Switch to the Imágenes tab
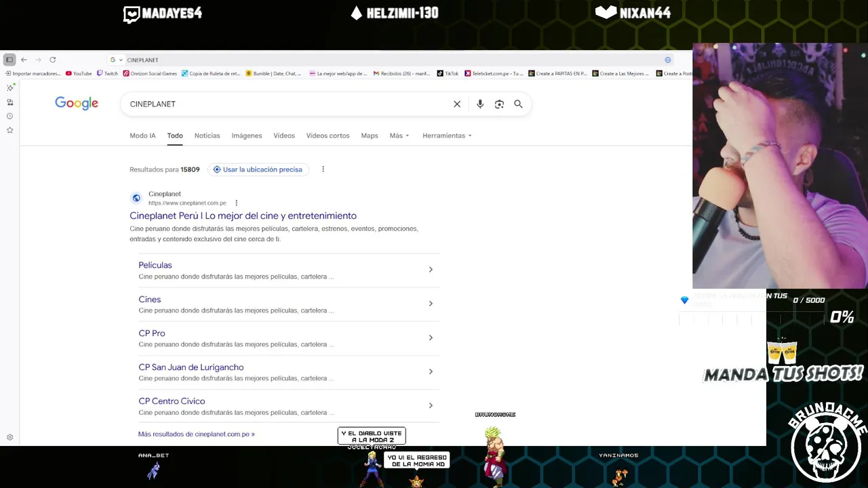Viewport: 868px width, 488px height. pos(247,136)
